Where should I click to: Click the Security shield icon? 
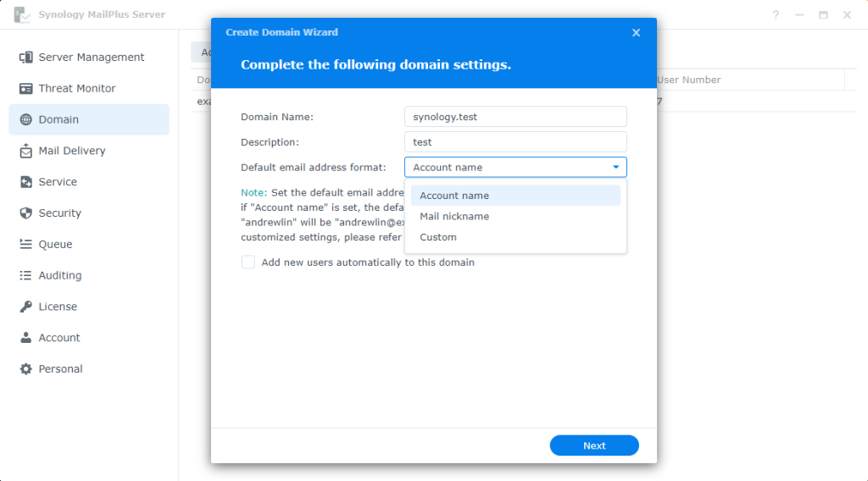25,213
